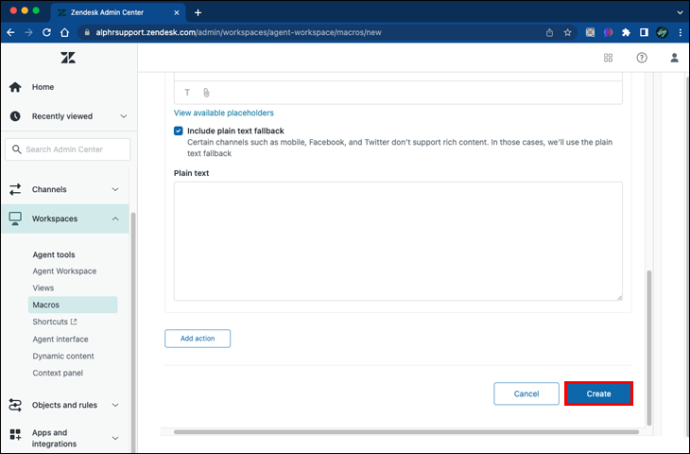Click the Workspaces monitor icon
The height and width of the screenshot is (454, 690).
15,219
